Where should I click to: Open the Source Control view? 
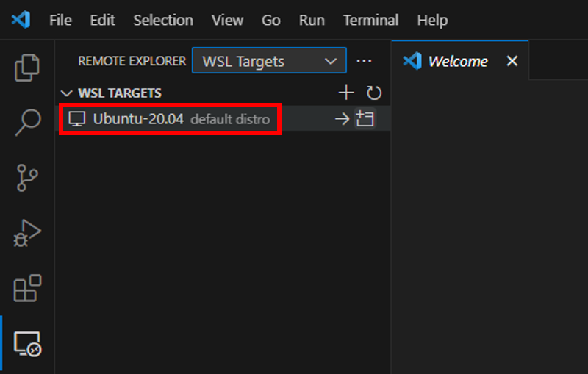pyautogui.click(x=27, y=178)
